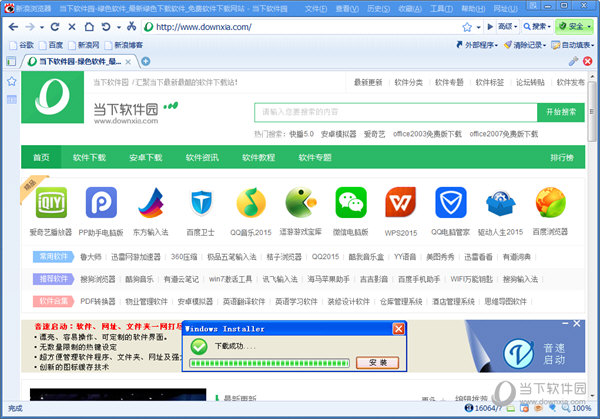Viewport: 600px width, 419px height.
Task: Click the PDF转换器 link
Action: pos(98,301)
